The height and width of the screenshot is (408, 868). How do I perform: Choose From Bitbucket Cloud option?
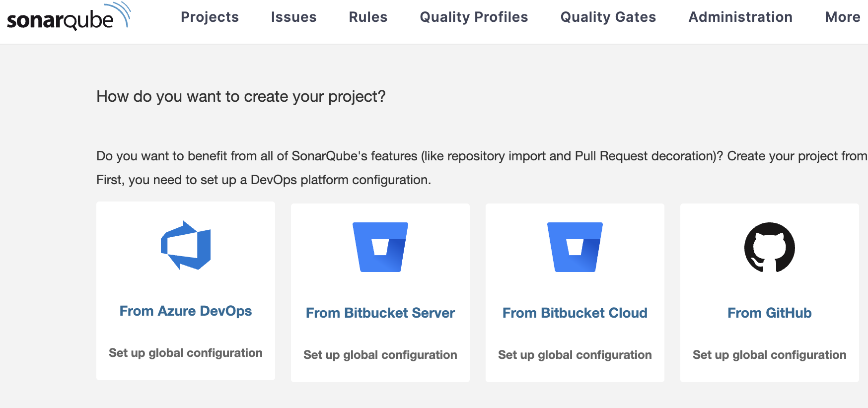coord(575,313)
